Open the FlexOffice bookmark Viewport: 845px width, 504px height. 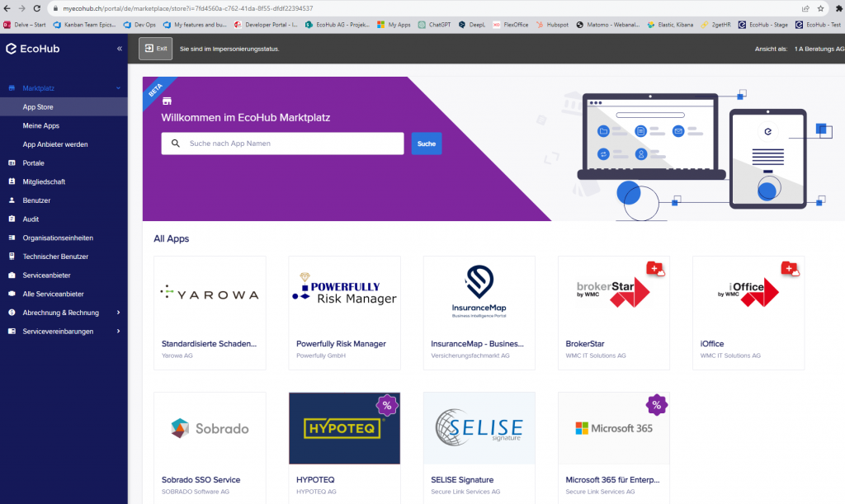click(x=510, y=25)
